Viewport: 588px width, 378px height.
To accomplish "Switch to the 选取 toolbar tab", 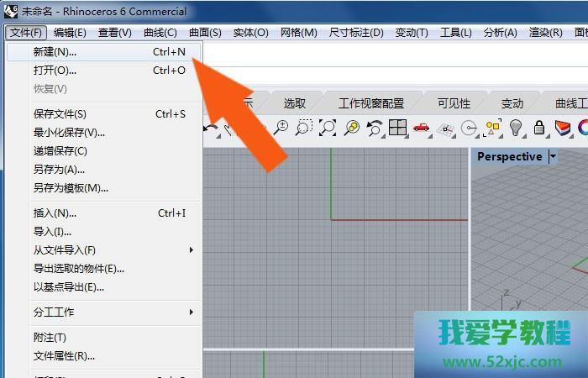I will click(295, 103).
